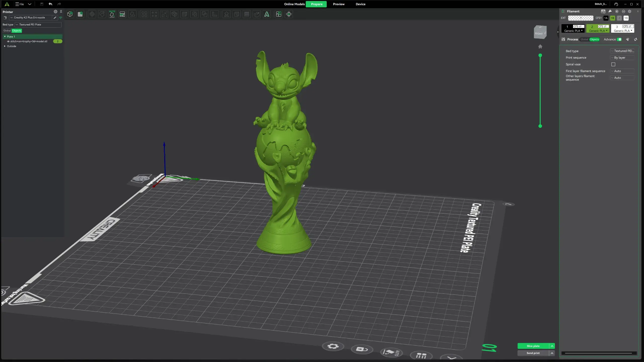
Task: Open the Online Models tab
Action: pos(294,4)
